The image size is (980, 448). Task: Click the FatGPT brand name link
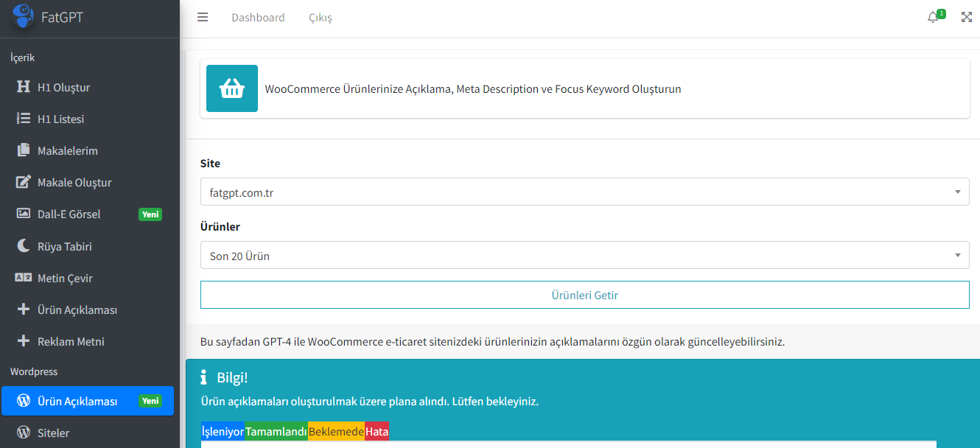61,17
